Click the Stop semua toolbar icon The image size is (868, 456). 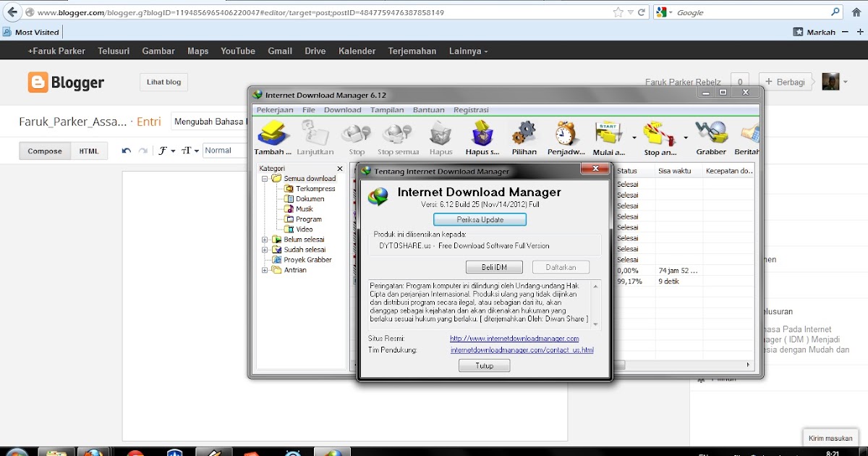[x=397, y=133]
